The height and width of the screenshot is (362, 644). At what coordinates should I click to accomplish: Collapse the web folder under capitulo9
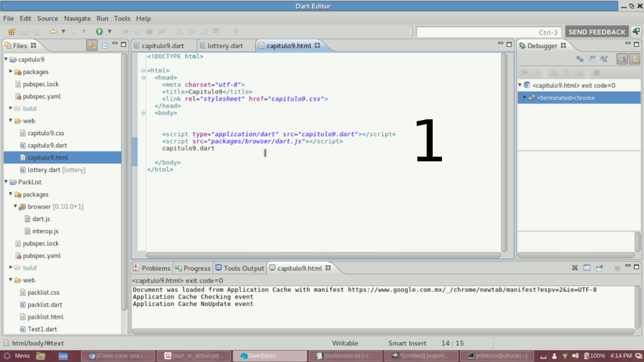tap(11, 121)
